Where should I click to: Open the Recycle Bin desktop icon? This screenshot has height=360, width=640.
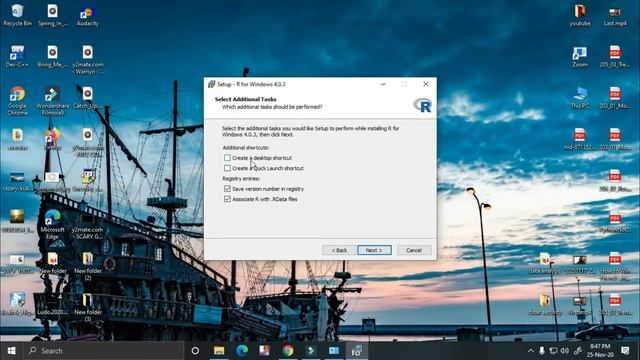[x=17, y=15]
